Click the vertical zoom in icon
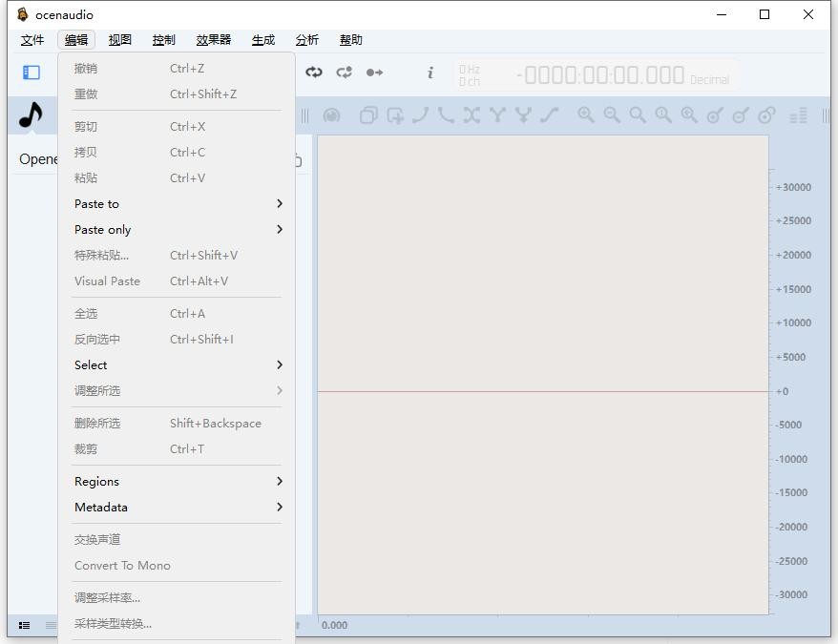The height and width of the screenshot is (644, 838). 715,114
